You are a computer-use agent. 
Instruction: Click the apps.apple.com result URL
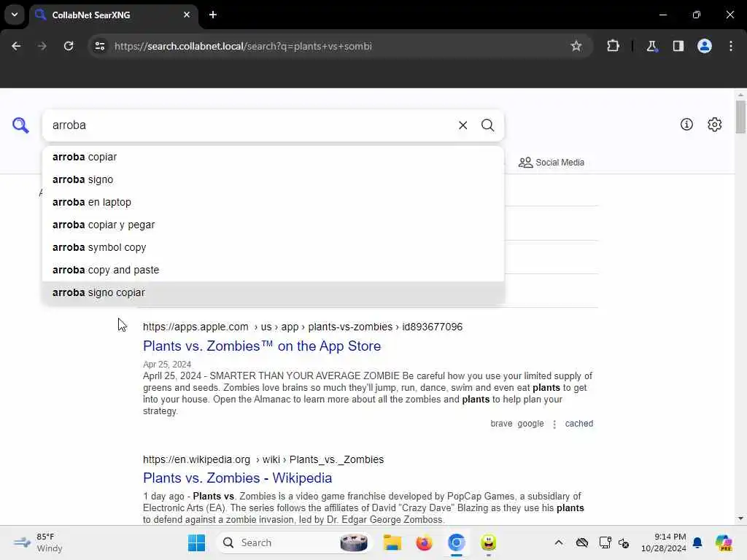coord(303,327)
